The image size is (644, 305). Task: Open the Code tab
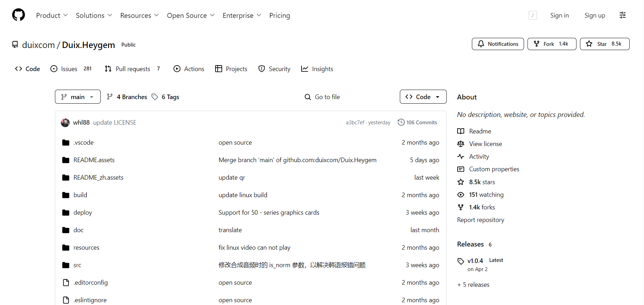(x=28, y=69)
